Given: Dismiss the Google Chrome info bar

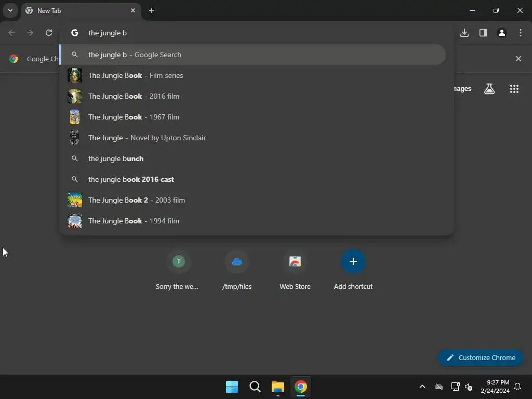Looking at the screenshot, I should (518, 59).
